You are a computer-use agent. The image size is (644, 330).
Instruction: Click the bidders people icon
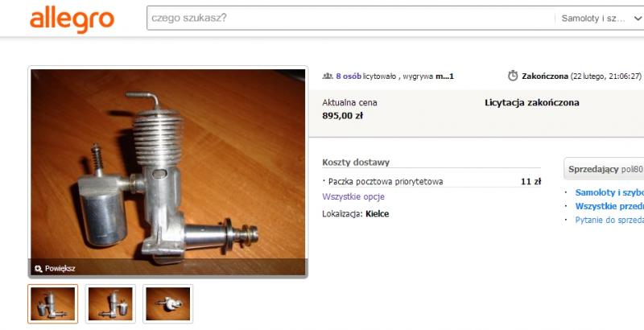(328, 76)
